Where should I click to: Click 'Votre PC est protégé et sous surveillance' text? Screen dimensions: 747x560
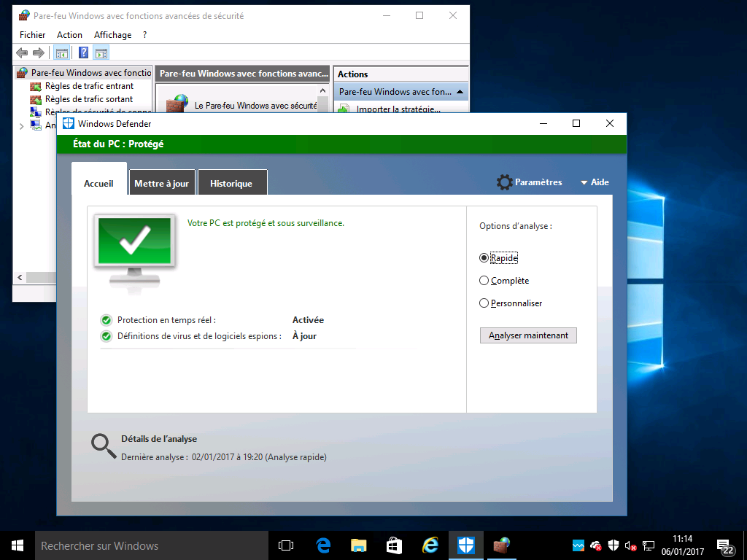[x=266, y=223]
